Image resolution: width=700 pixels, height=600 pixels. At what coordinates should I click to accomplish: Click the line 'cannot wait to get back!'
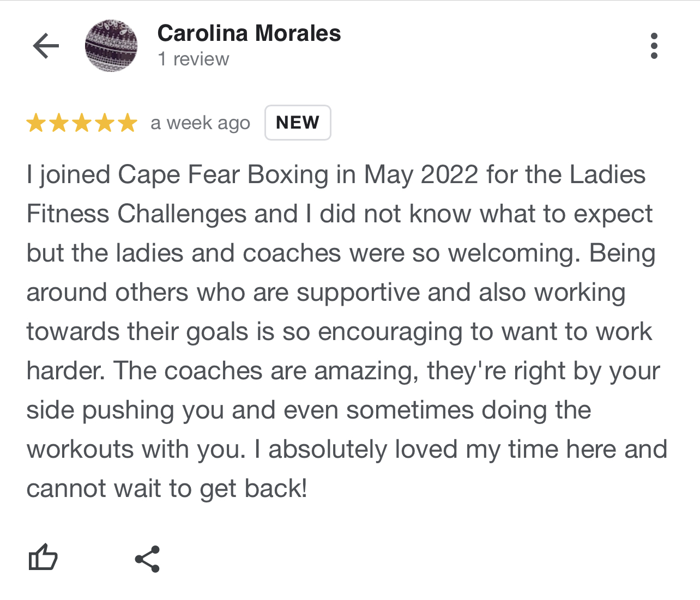(x=167, y=489)
